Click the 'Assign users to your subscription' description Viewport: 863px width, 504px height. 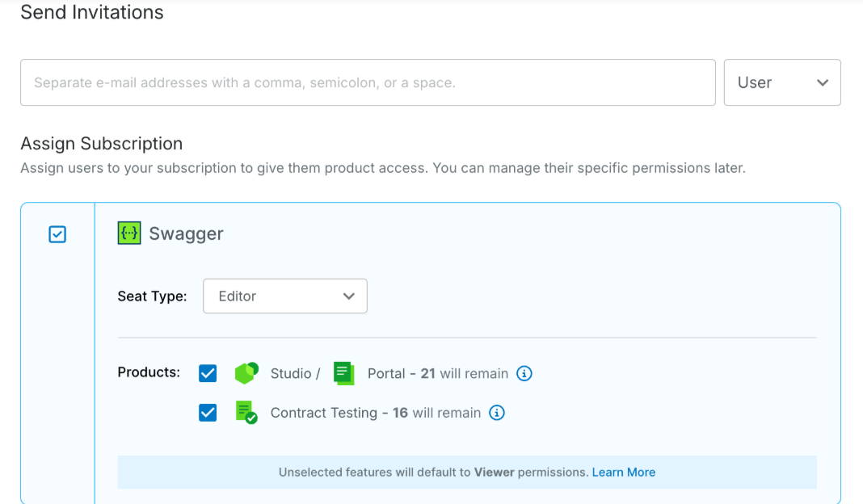(x=383, y=168)
